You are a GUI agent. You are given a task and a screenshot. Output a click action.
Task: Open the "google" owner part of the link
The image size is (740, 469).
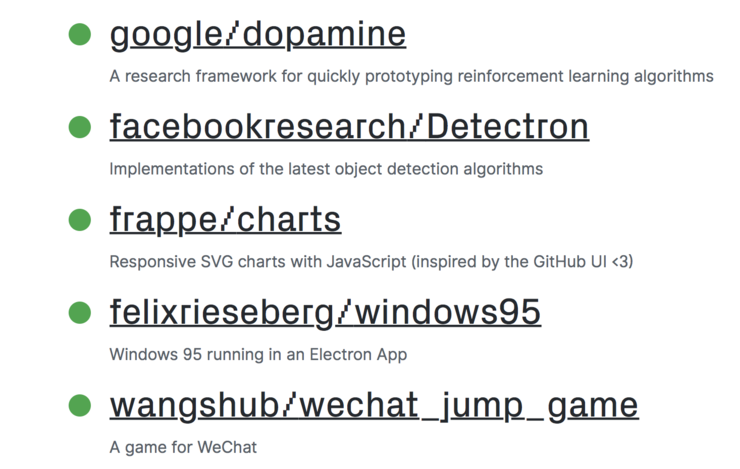click(x=166, y=35)
